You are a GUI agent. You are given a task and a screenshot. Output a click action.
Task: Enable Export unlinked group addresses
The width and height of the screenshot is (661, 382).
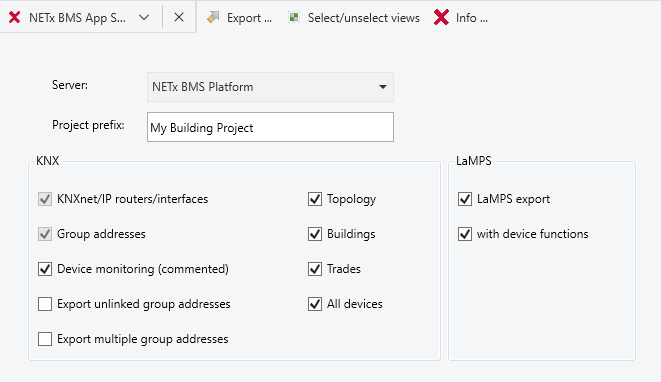tap(45, 304)
